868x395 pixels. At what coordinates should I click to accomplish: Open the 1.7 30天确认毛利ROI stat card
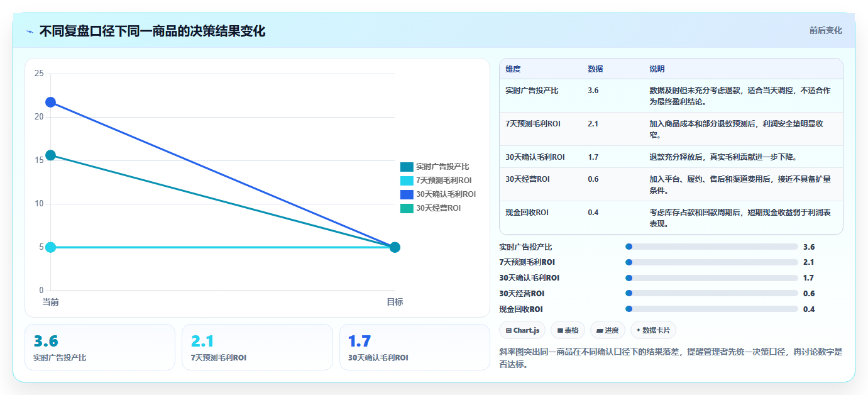pyautogui.click(x=415, y=347)
